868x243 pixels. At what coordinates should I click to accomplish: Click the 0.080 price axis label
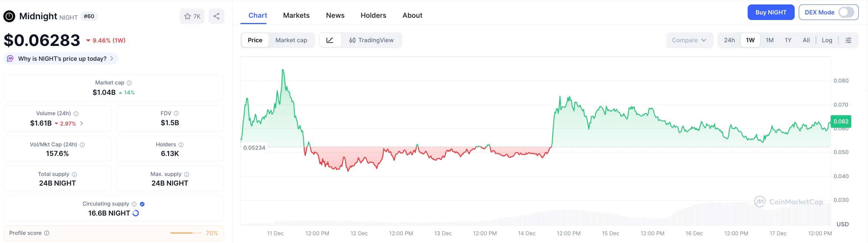tap(841, 81)
